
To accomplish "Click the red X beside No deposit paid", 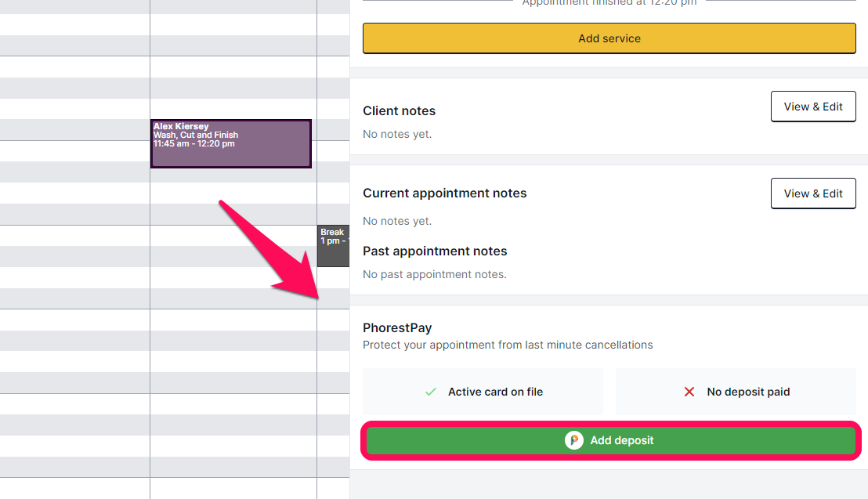I will click(689, 392).
